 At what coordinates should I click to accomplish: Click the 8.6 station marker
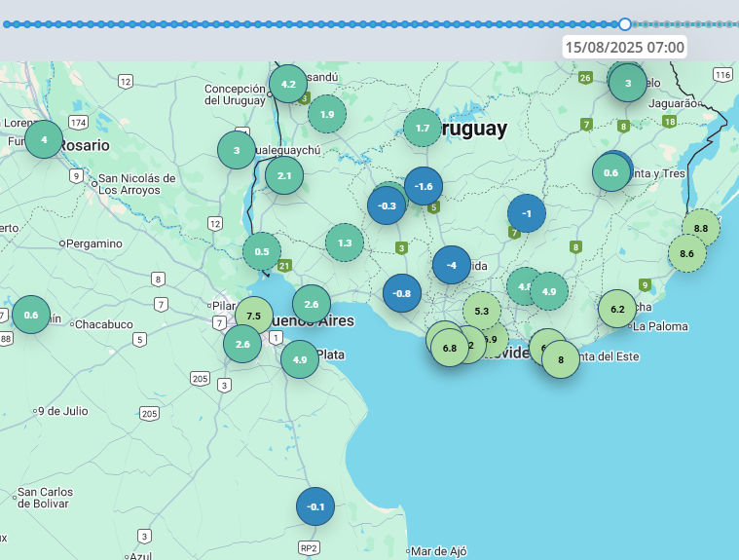tap(686, 253)
